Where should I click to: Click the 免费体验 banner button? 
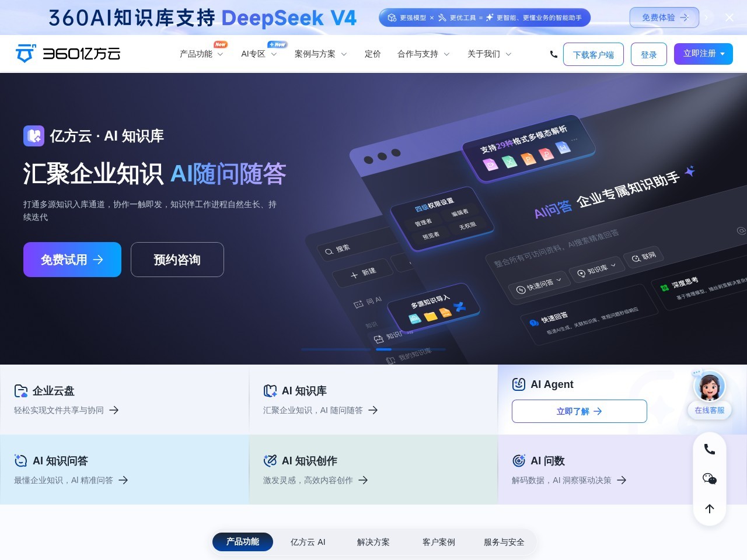(x=664, y=17)
